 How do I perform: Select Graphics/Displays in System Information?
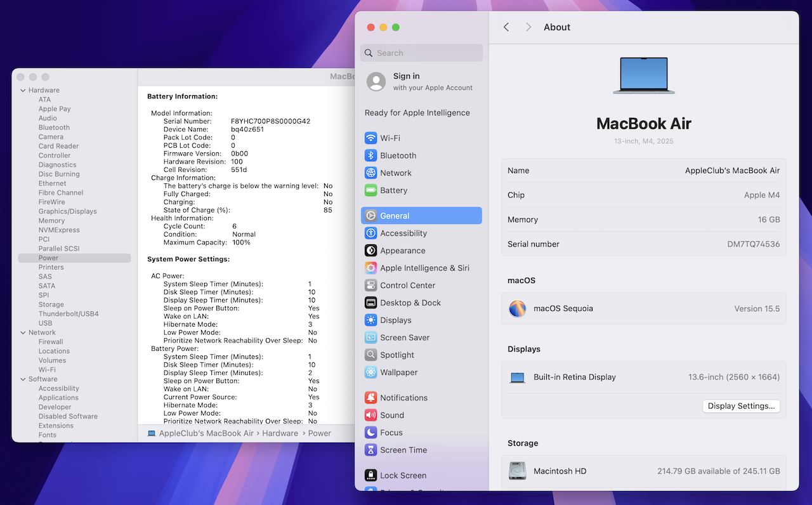(67, 211)
